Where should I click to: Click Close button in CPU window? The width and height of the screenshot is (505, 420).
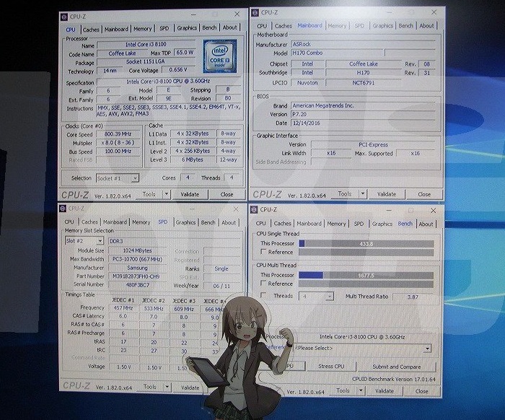(x=227, y=194)
